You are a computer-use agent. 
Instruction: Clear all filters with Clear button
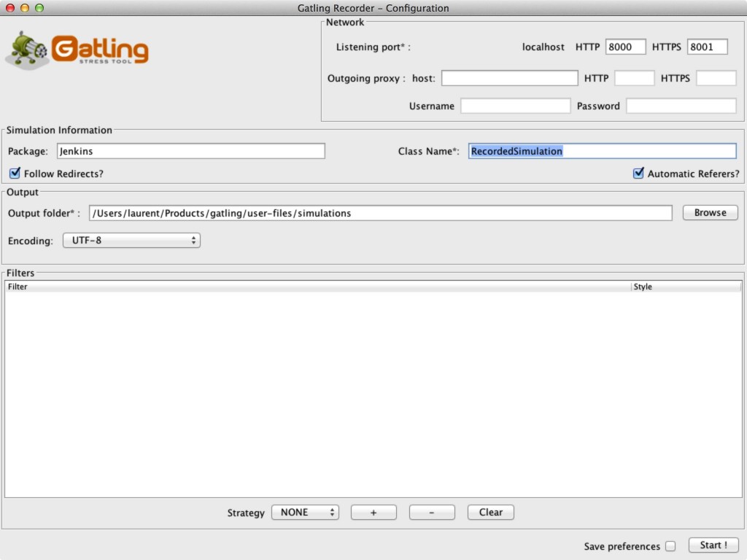click(x=490, y=513)
